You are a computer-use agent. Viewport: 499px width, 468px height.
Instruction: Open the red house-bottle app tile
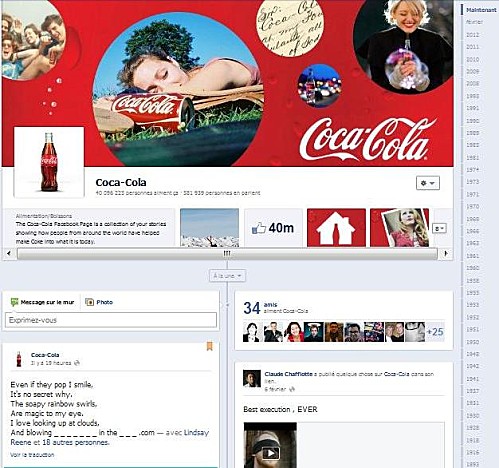(x=336, y=228)
